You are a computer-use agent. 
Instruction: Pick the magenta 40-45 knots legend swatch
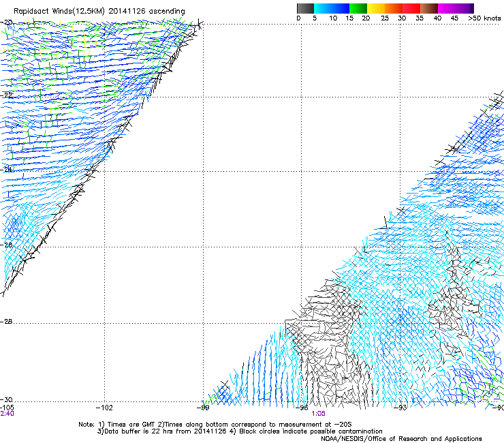[x=447, y=8]
